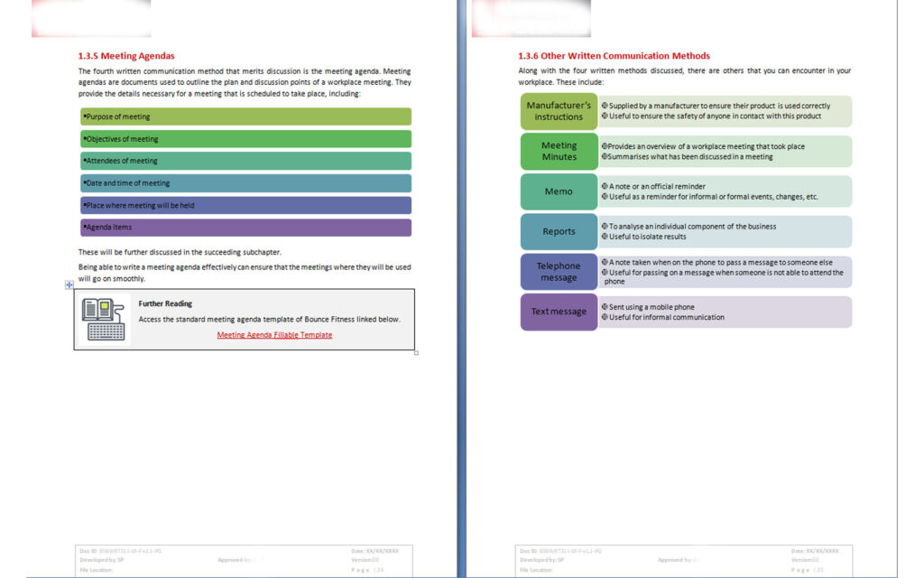Click the '1.3.5 Meeting Agendas' heading
The width and height of the screenshot is (924, 578).
(x=126, y=56)
